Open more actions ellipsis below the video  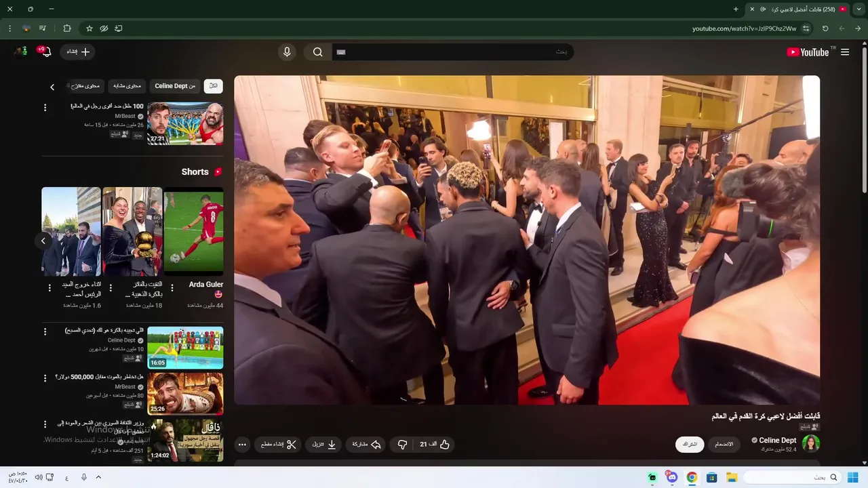pos(242,445)
